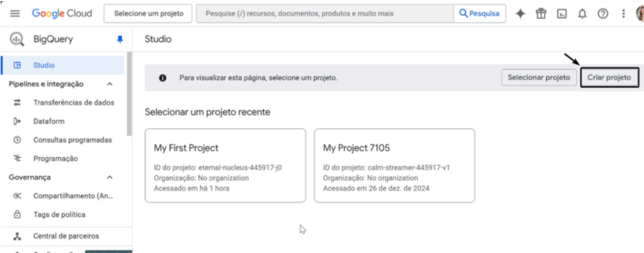Viewport: 644px width, 253px height.
Task: Unpin BigQuery with the pin icon
Action: [x=120, y=39]
